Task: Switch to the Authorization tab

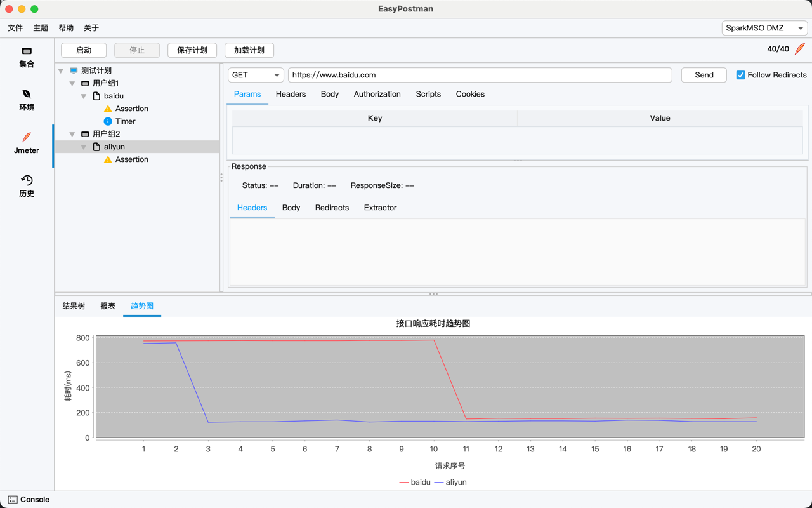Action: [377, 94]
